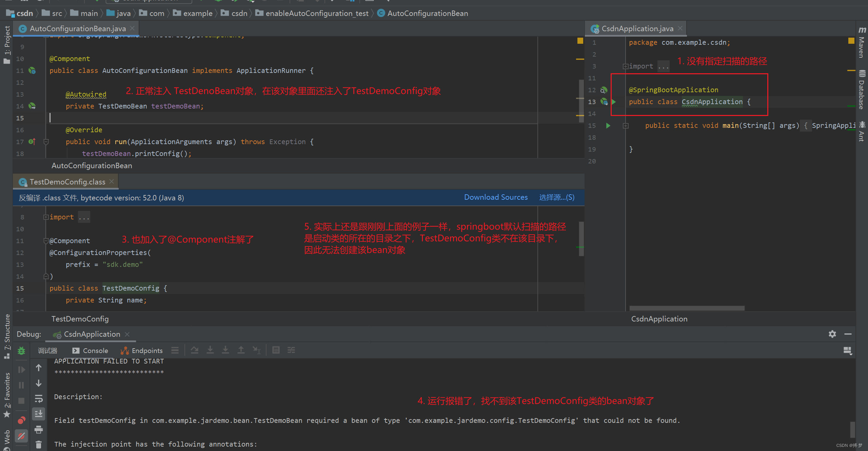Open Restore Layout icon in Debug panel
This screenshot has width=868, height=451.
(848, 350)
